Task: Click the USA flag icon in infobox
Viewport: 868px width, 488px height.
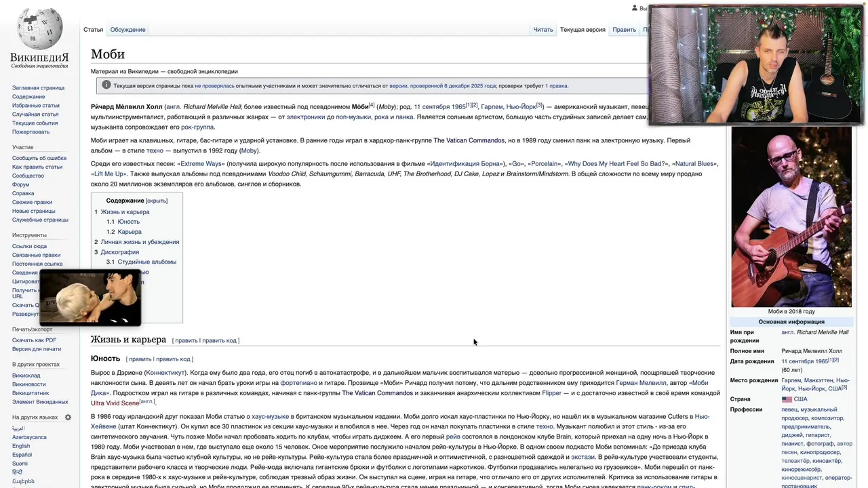Action: point(787,399)
